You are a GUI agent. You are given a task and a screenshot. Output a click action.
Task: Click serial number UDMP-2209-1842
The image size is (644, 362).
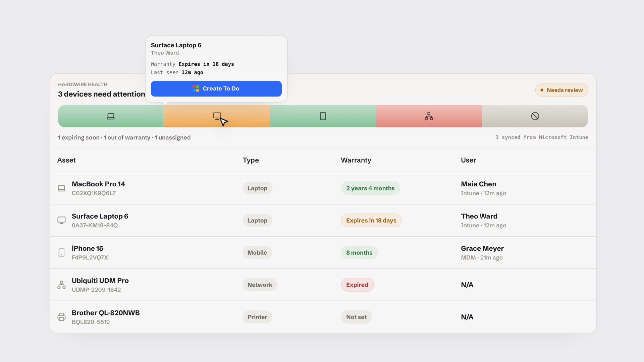click(x=96, y=290)
